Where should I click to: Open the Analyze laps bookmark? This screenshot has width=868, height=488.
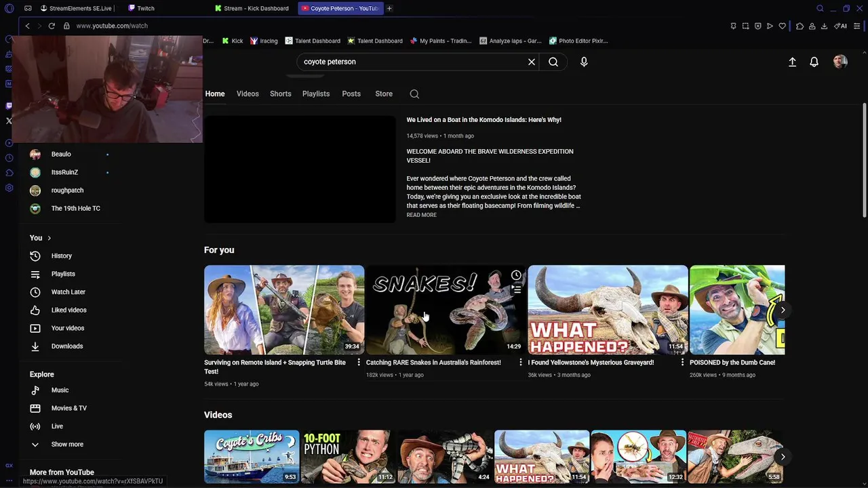tap(511, 41)
